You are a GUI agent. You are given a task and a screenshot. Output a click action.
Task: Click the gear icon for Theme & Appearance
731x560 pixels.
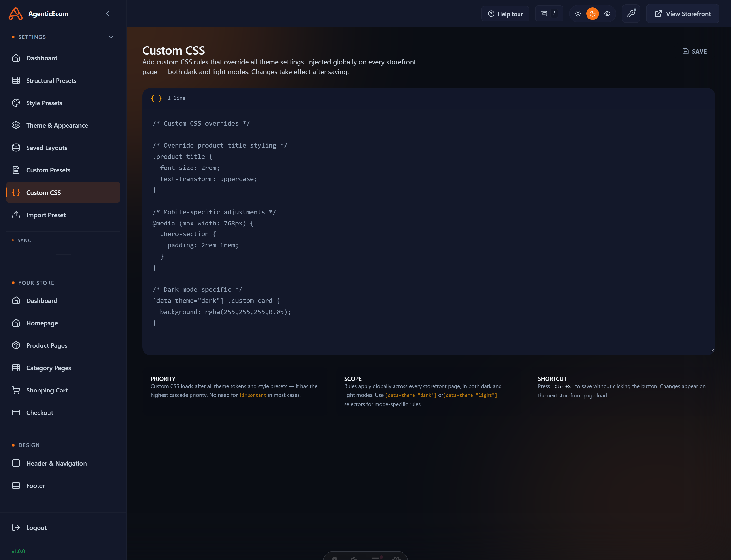pos(16,125)
